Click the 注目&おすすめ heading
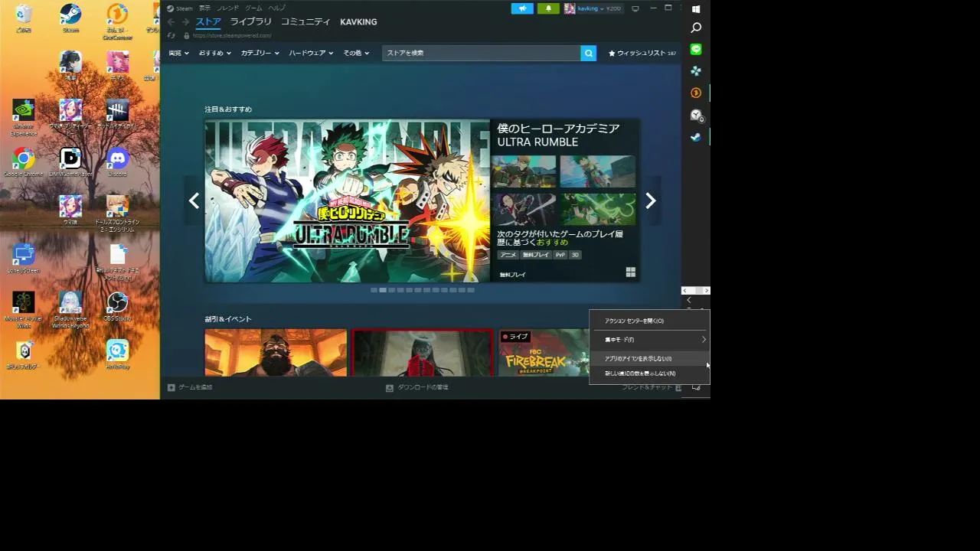The height and width of the screenshot is (551, 980). click(228, 109)
